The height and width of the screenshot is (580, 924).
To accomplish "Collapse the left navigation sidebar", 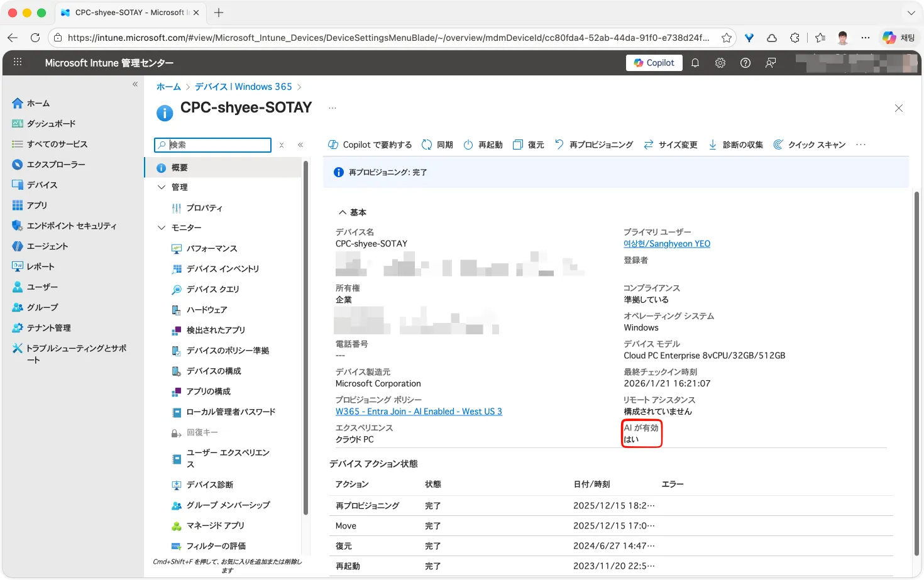I will click(135, 84).
